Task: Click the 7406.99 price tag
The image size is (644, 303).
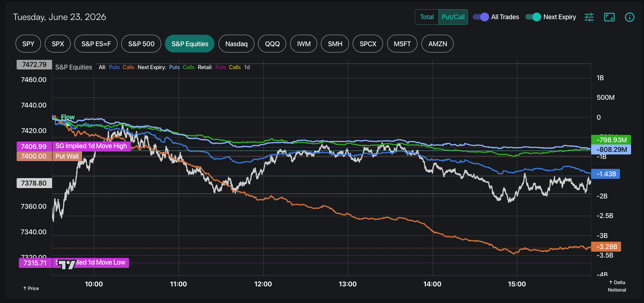Action: tap(34, 146)
